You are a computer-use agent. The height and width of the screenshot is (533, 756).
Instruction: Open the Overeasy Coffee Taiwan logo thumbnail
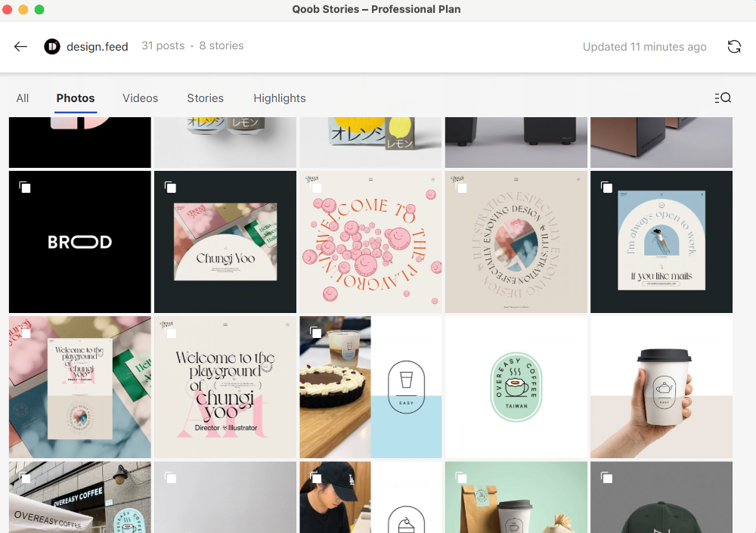(516, 387)
